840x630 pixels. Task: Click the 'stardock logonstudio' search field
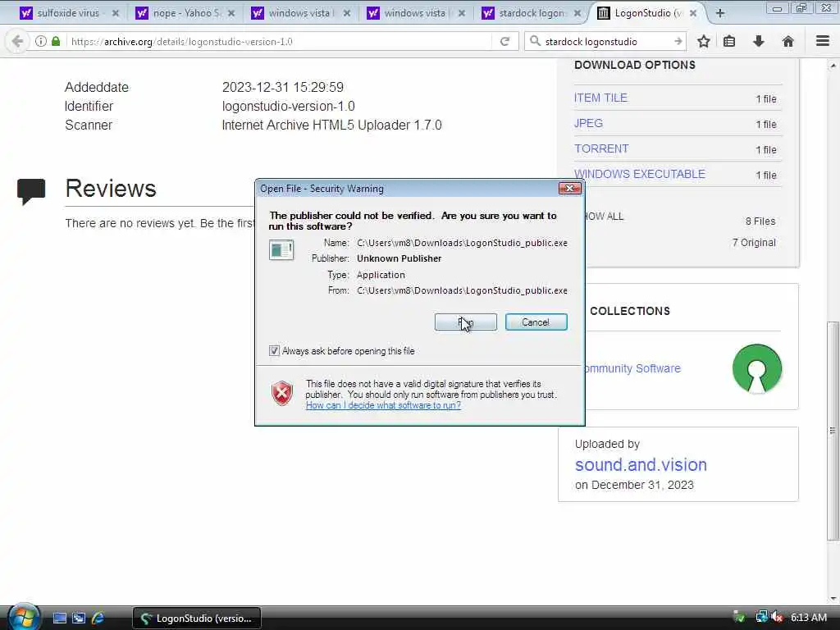605,41
